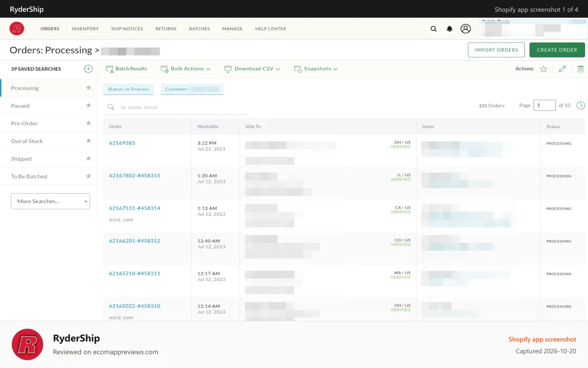This screenshot has height=368, width=588.
Task: Click the 231 Orders count text
Action: tap(491, 105)
